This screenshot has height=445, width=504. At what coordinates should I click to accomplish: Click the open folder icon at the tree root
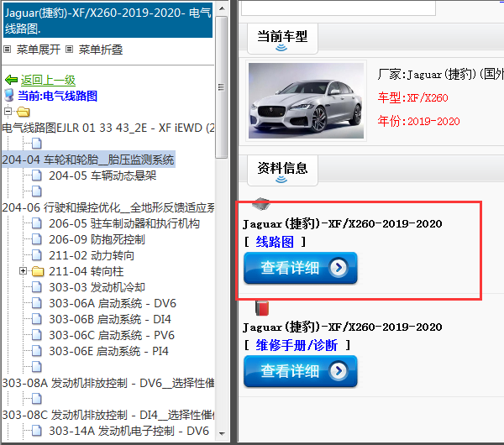click(24, 112)
